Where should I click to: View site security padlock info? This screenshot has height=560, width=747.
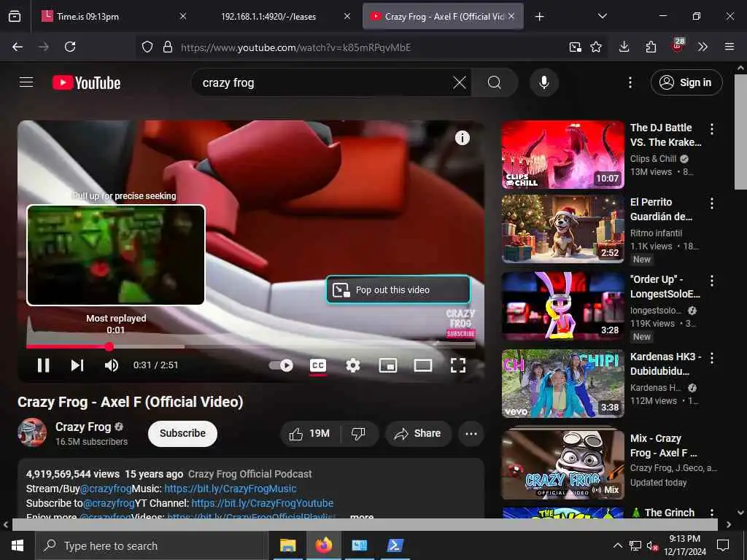pos(167,47)
